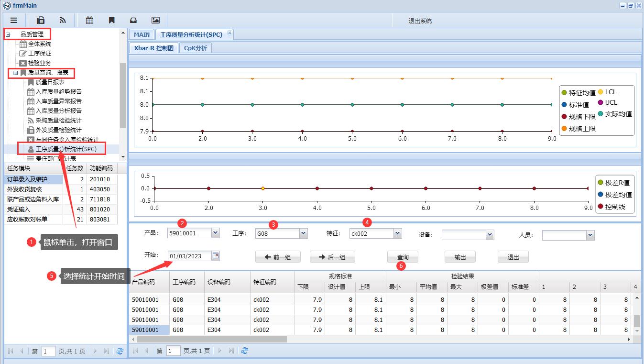Toggle the UCL legend entry

point(607,102)
